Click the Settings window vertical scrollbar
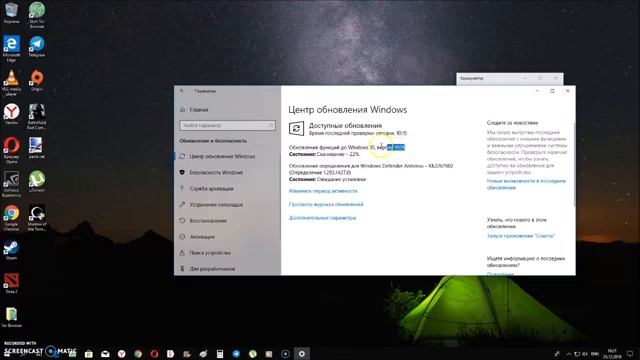This screenshot has width=640, height=360. 574,165
